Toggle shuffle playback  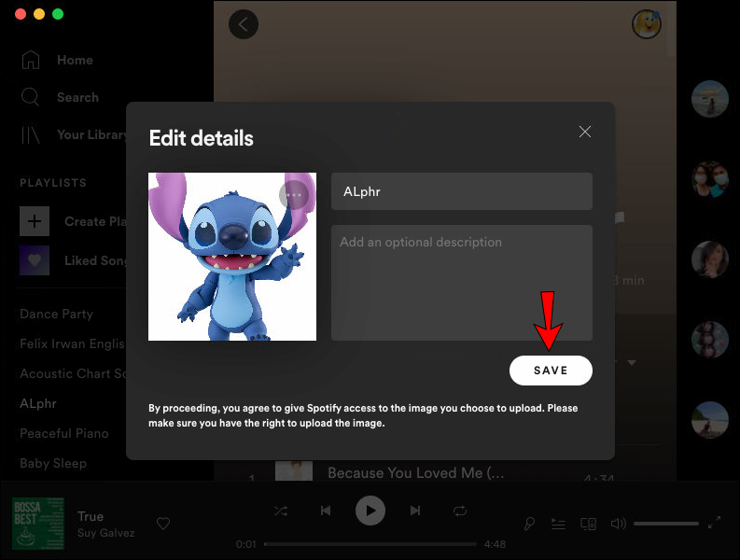click(x=281, y=511)
